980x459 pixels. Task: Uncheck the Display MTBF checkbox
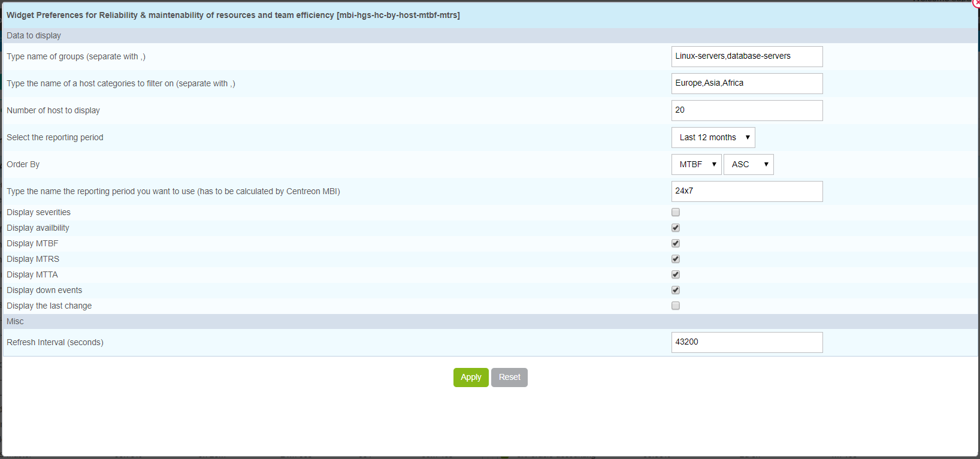[x=676, y=243]
